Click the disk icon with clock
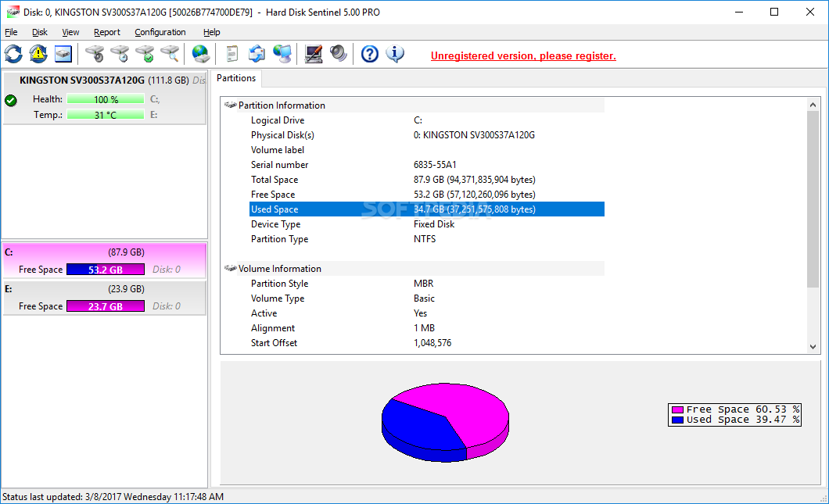Viewport: 829px width, 504px height. [x=120, y=54]
